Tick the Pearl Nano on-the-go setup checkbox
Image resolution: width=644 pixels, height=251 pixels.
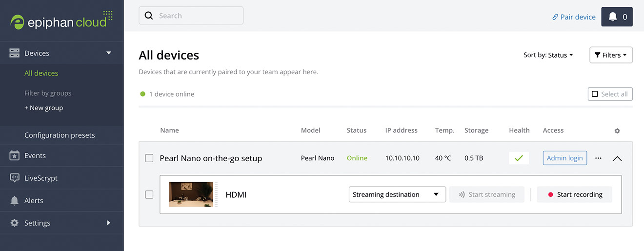[x=149, y=158]
